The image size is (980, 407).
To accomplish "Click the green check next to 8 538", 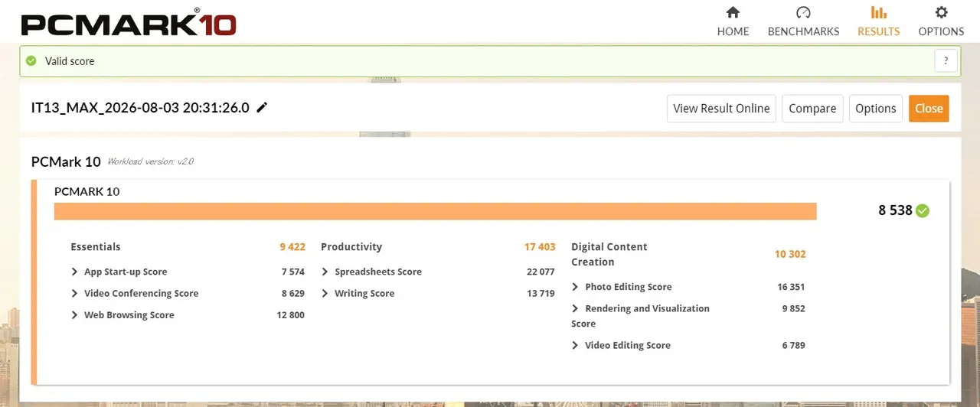I will tap(923, 210).
